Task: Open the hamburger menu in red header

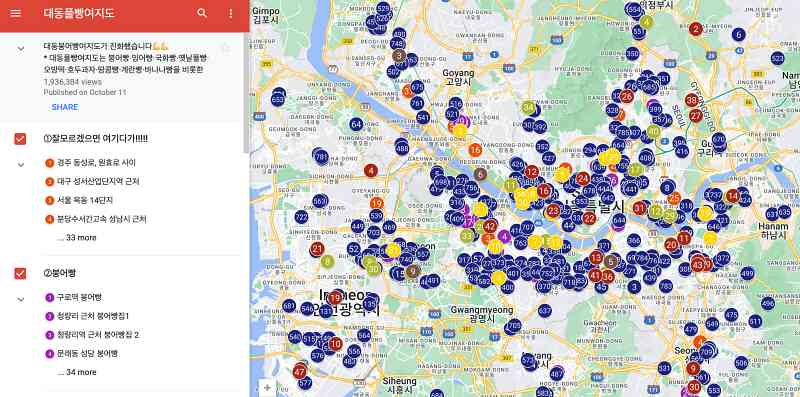Action: pyautogui.click(x=16, y=14)
